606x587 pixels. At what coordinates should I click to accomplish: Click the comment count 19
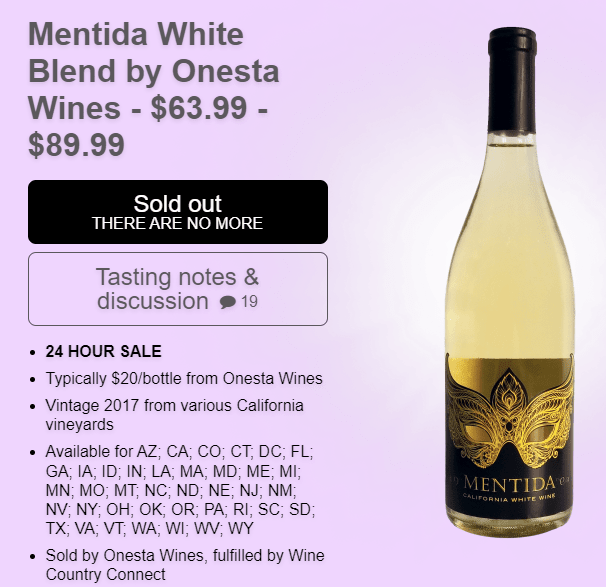(250, 301)
